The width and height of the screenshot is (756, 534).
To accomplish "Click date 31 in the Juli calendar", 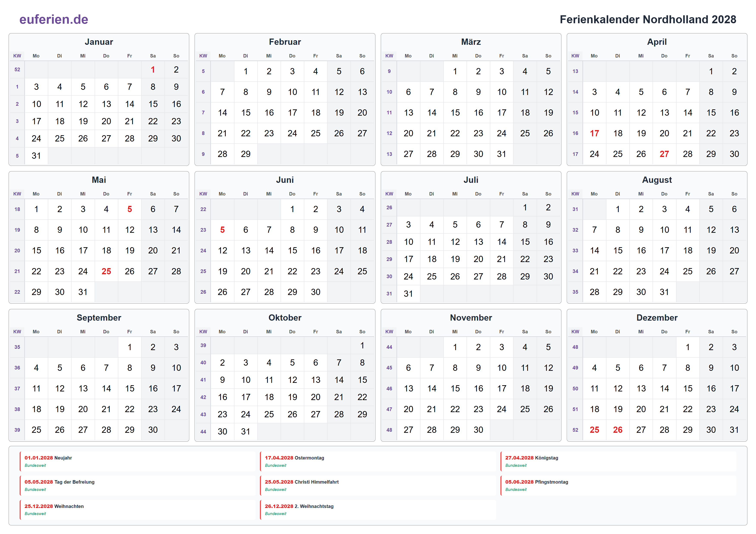I will 408,293.
